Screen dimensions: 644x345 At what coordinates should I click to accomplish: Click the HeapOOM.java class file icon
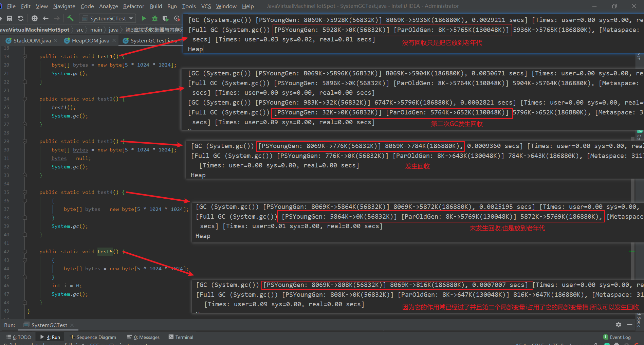click(67, 40)
